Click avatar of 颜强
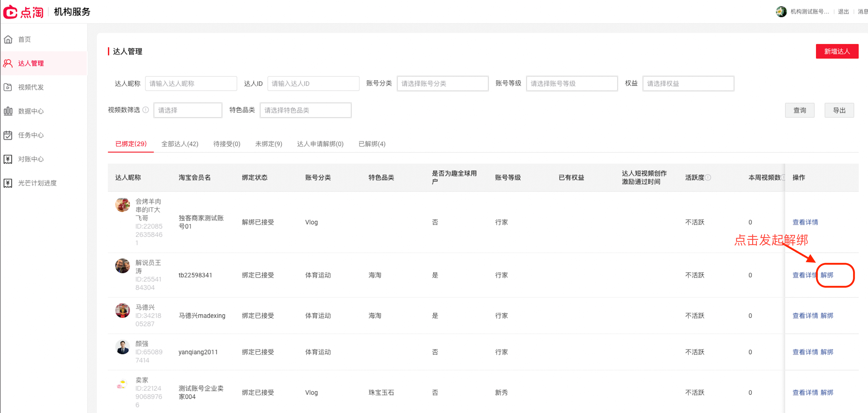The image size is (868, 413). (x=123, y=347)
